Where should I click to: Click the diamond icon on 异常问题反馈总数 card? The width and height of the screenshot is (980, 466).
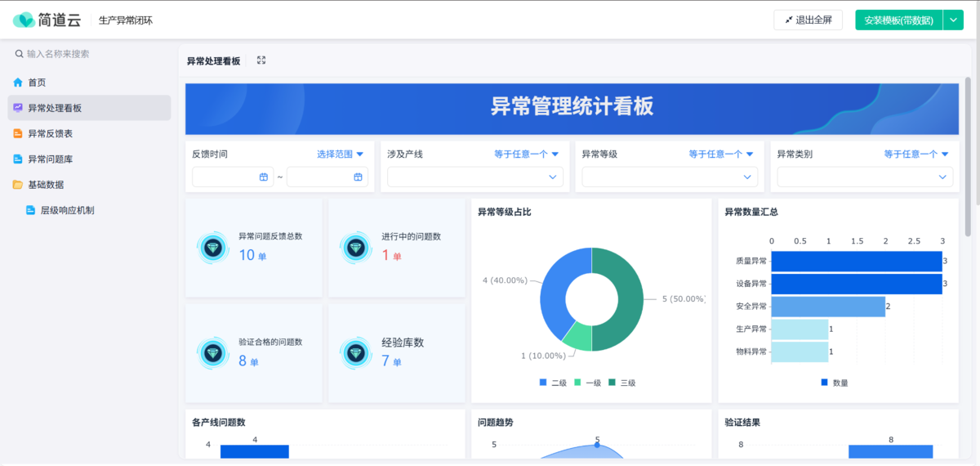[x=213, y=248]
